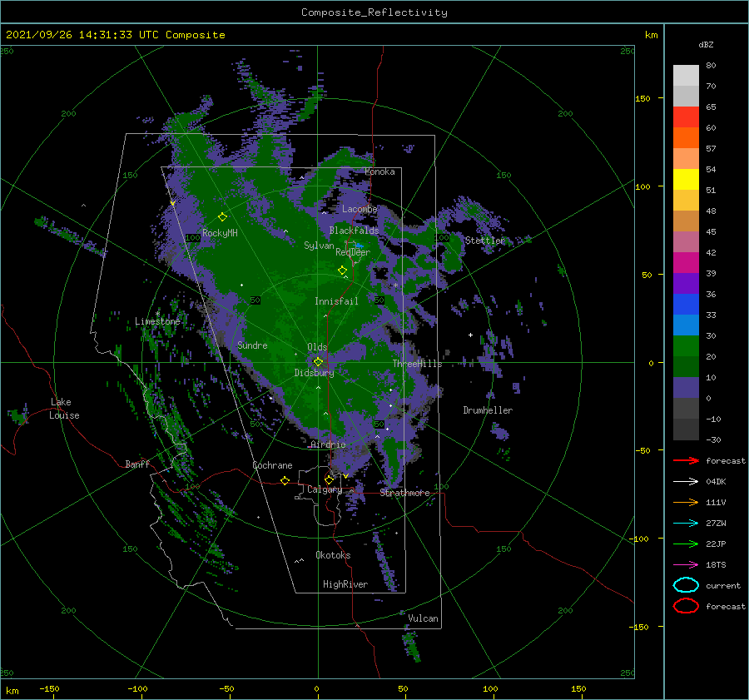The height and width of the screenshot is (700, 749).
Task: Click the bright green 20 dBZ color swatch
Action: click(x=686, y=346)
